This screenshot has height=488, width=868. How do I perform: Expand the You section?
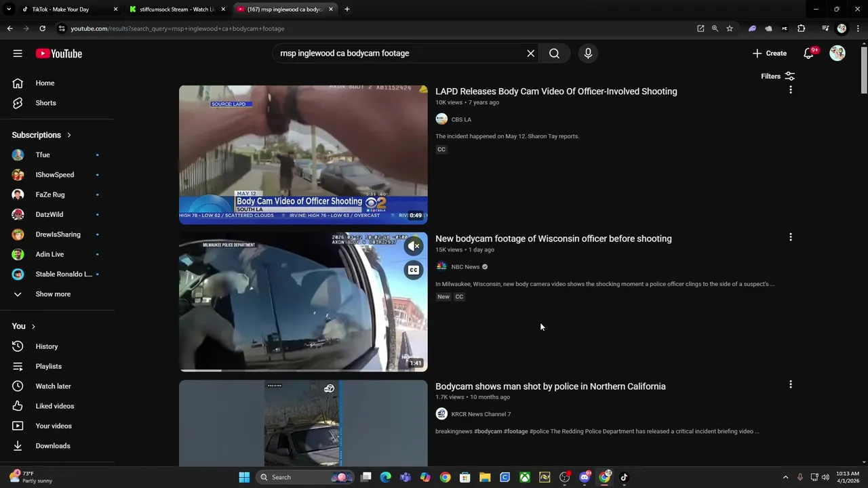click(x=24, y=326)
